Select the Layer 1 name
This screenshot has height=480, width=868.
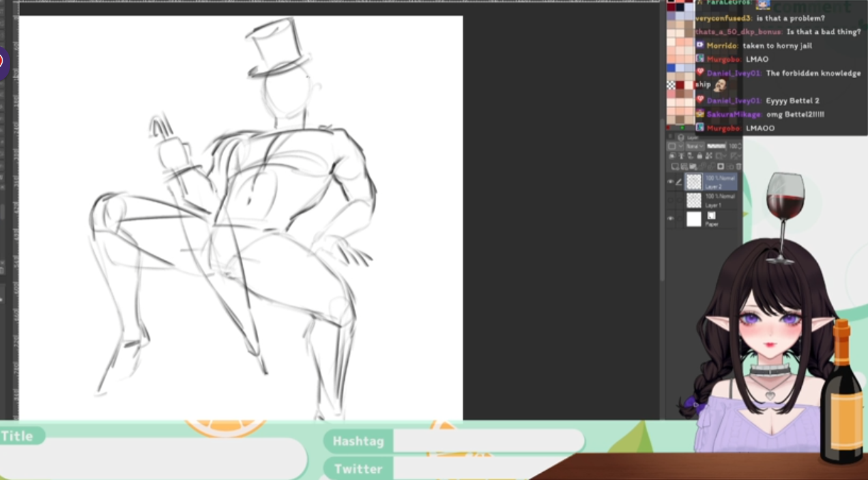tap(713, 205)
